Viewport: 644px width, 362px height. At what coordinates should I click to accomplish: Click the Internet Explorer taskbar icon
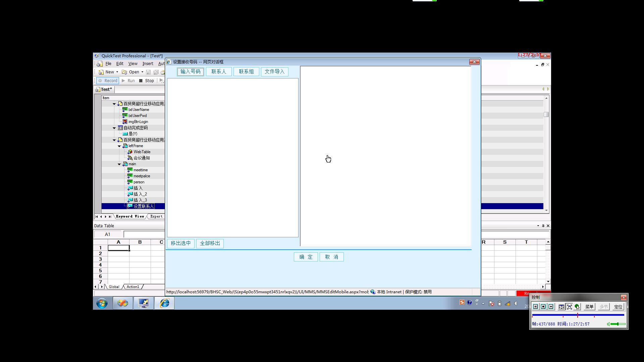coord(164,303)
